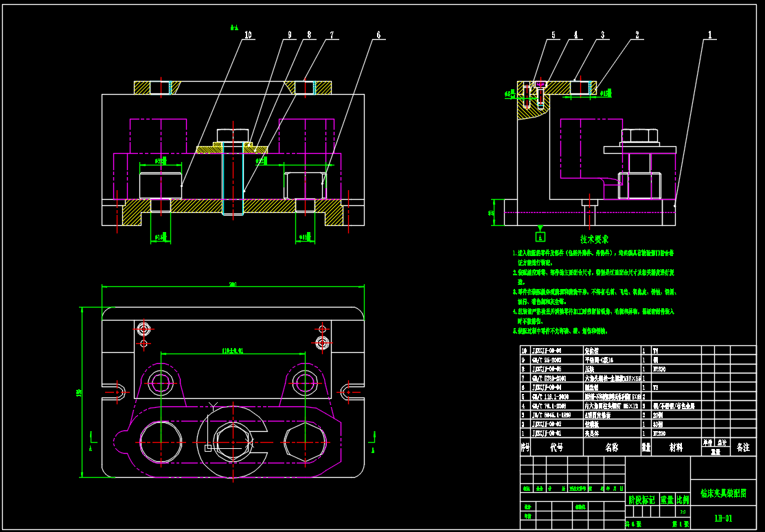Pick part callout number 1 at top right

point(710,34)
